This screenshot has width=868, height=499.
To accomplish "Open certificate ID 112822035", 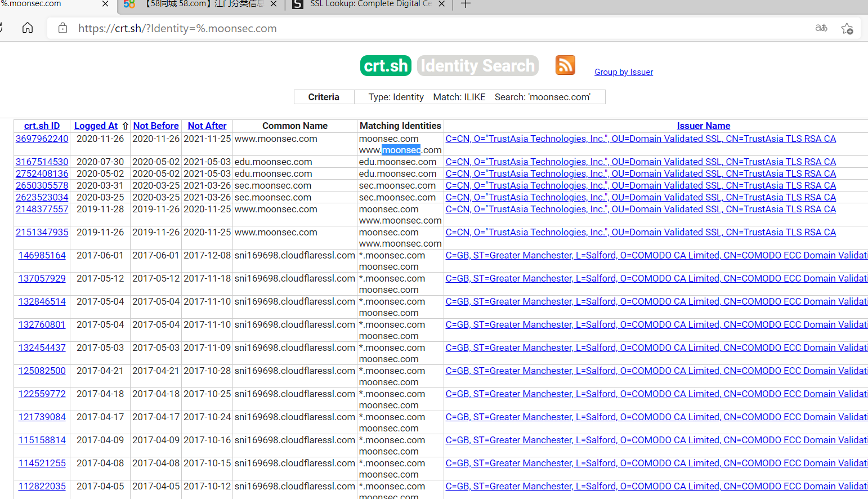I will [42, 487].
